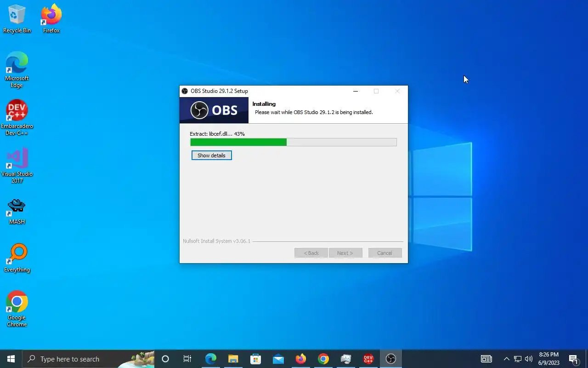Open the notification center icon

click(x=573, y=359)
